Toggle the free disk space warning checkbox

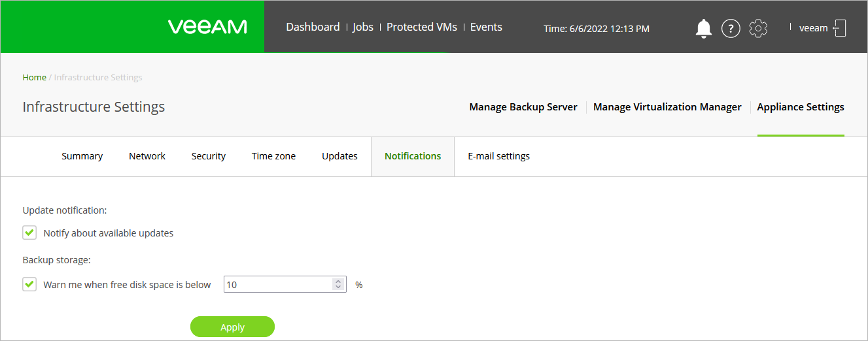tap(29, 285)
